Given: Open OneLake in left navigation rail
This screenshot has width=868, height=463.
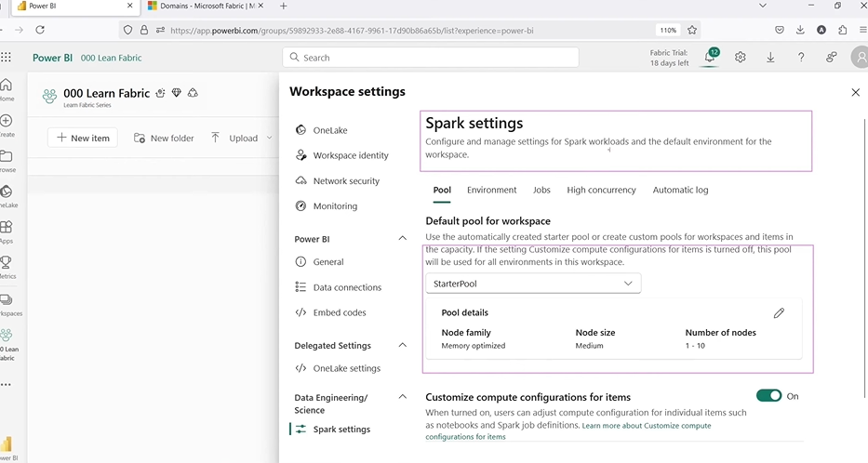Looking at the screenshot, I should coord(7,196).
